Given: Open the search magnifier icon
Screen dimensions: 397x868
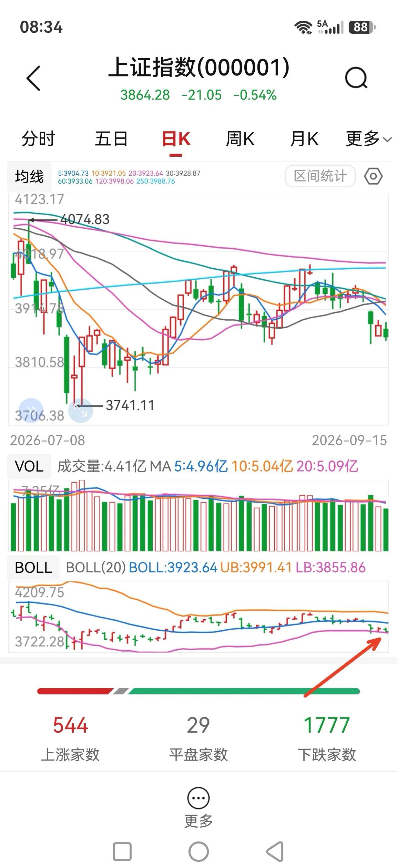Looking at the screenshot, I should [x=356, y=78].
